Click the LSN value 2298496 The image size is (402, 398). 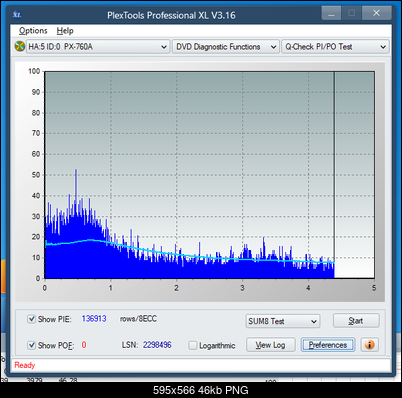point(157,345)
